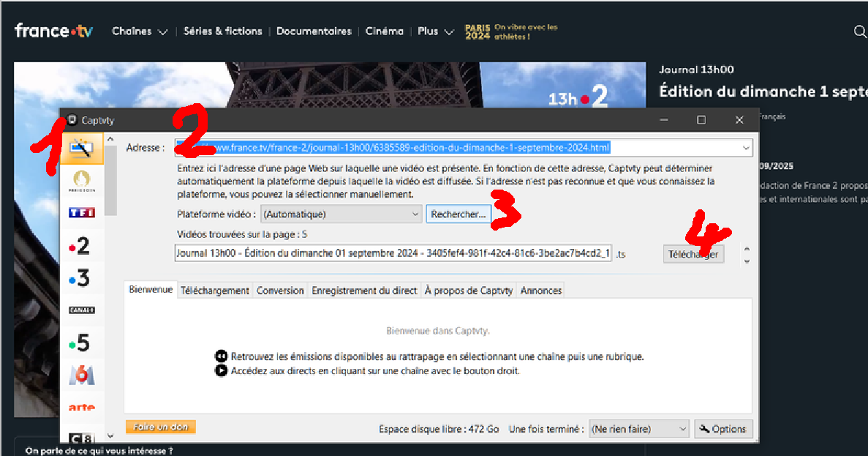
Task: Click the Vidéos trouvées sur la page : 5 label
Action: point(242,234)
